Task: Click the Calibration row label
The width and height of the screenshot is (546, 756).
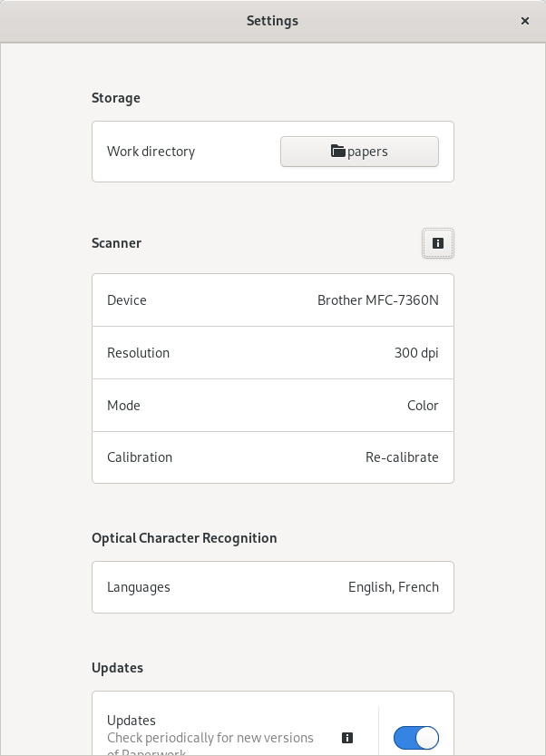Action: 140,457
